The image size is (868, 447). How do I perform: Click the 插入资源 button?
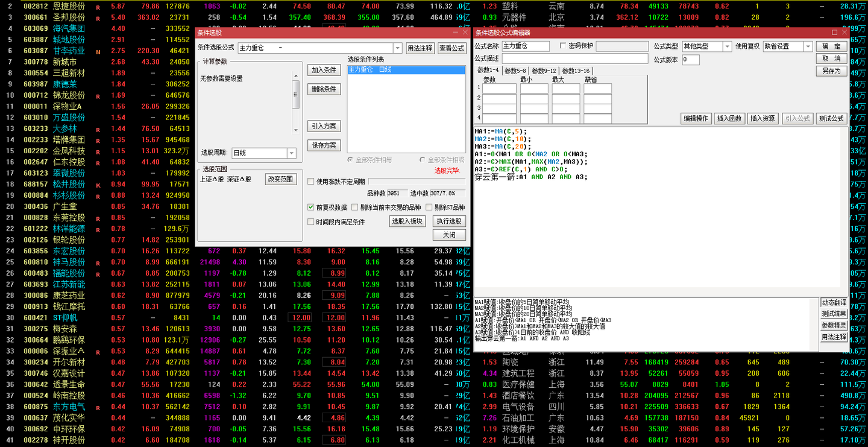[x=764, y=119]
